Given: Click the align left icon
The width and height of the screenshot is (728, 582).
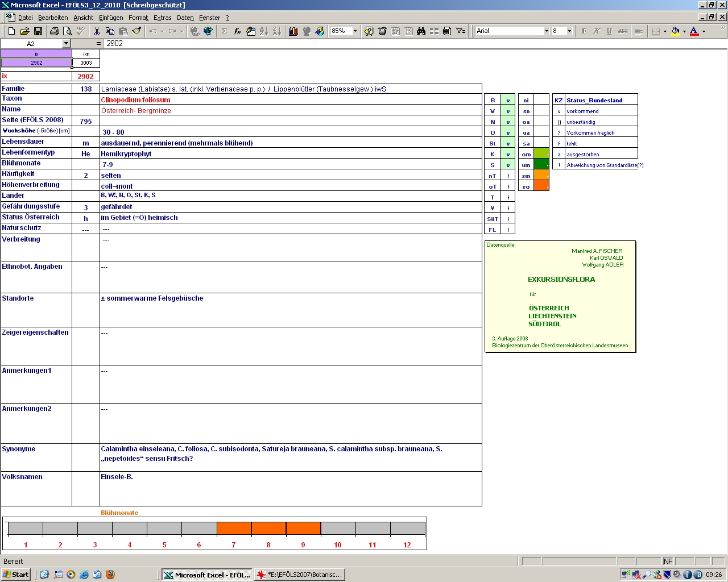Looking at the screenshot, I should coord(639,31).
